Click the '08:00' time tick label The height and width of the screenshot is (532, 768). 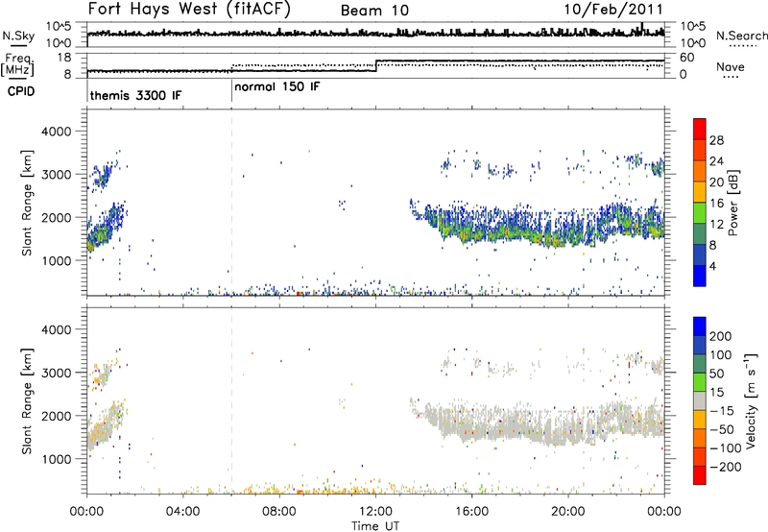coord(279,512)
